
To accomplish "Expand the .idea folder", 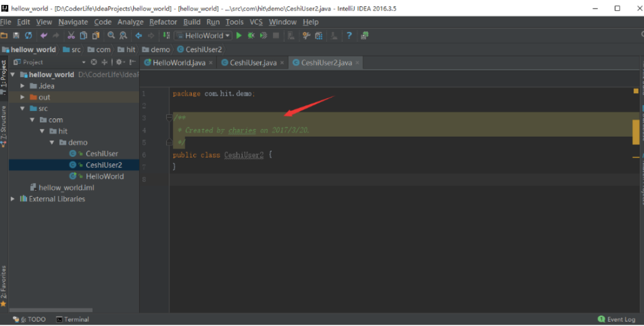I will coord(23,86).
